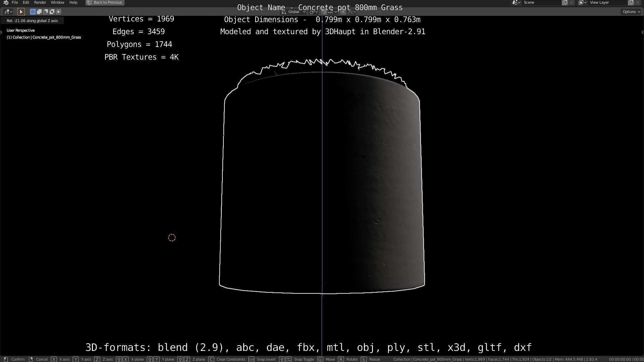Expand the Options dropdown
Viewport: 644px width, 362px height.
(631, 12)
